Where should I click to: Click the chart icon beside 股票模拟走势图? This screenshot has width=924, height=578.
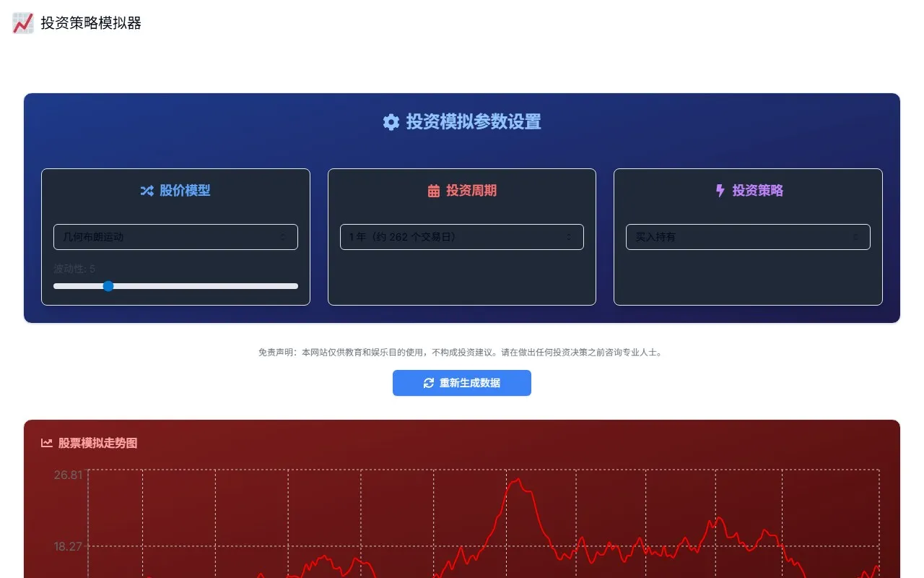[x=46, y=441]
